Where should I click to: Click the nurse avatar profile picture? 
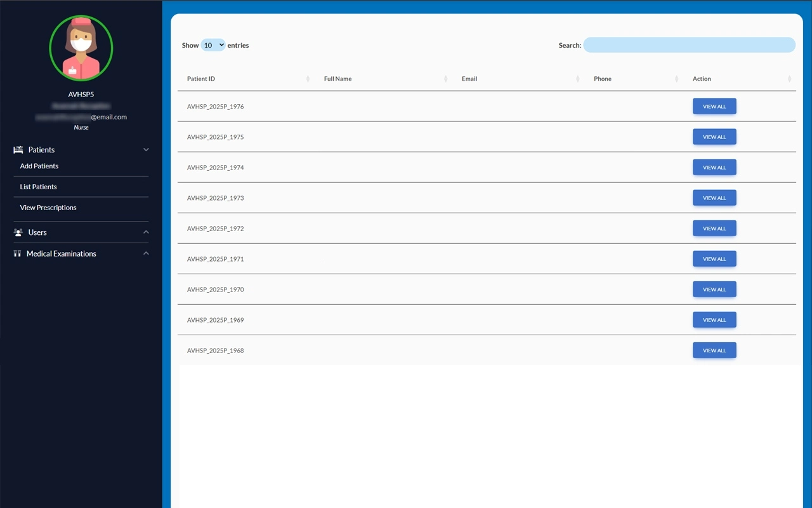81,48
